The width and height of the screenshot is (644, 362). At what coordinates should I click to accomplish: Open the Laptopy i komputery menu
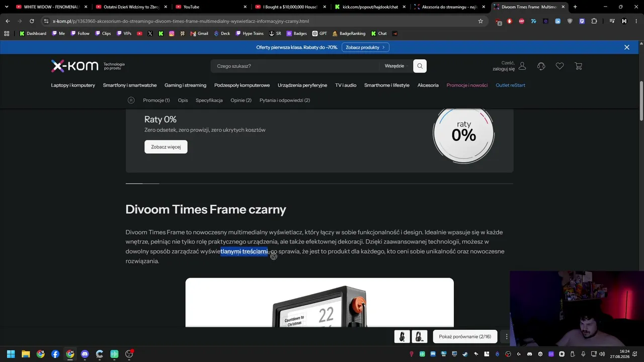tap(73, 85)
